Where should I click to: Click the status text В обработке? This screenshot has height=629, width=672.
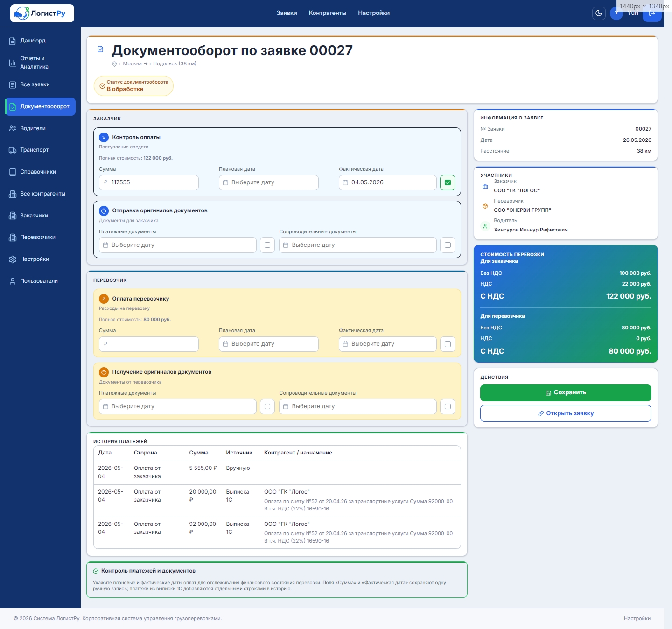click(x=125, y=89)
